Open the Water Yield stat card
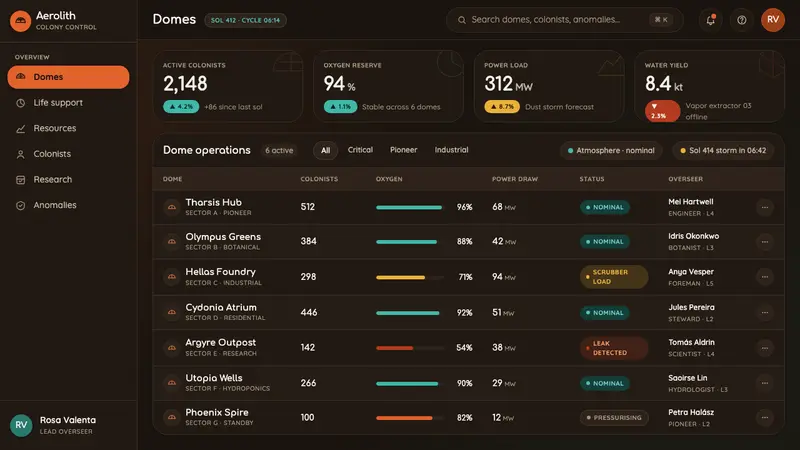The height and width of the screenshot is (450, 800). click(710, 86)
